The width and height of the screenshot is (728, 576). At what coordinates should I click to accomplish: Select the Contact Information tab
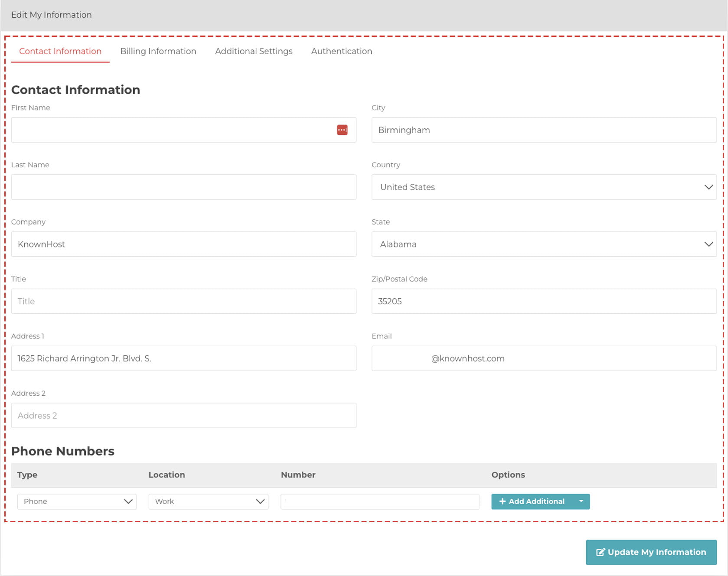(x=60, y=51)
